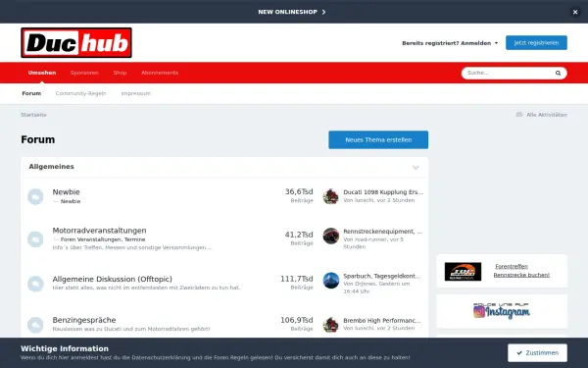Open the Allgemeines category heading

[51, 167]
